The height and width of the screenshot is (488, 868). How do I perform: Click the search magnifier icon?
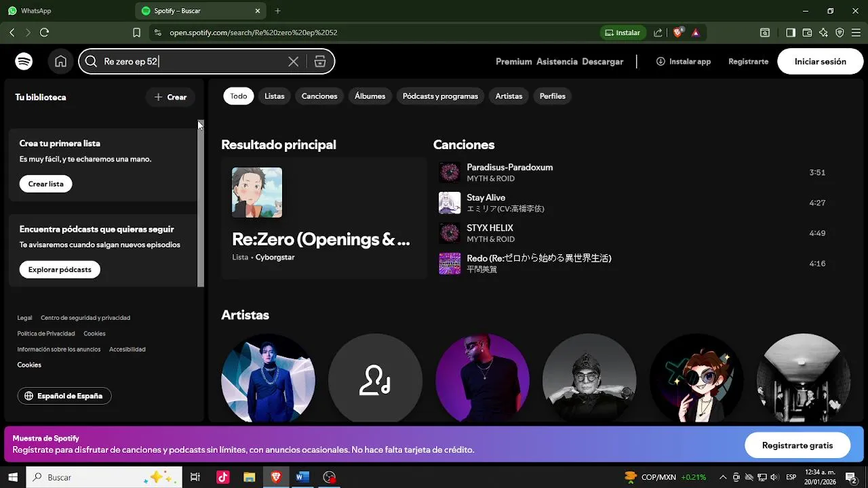click(91, 62)
